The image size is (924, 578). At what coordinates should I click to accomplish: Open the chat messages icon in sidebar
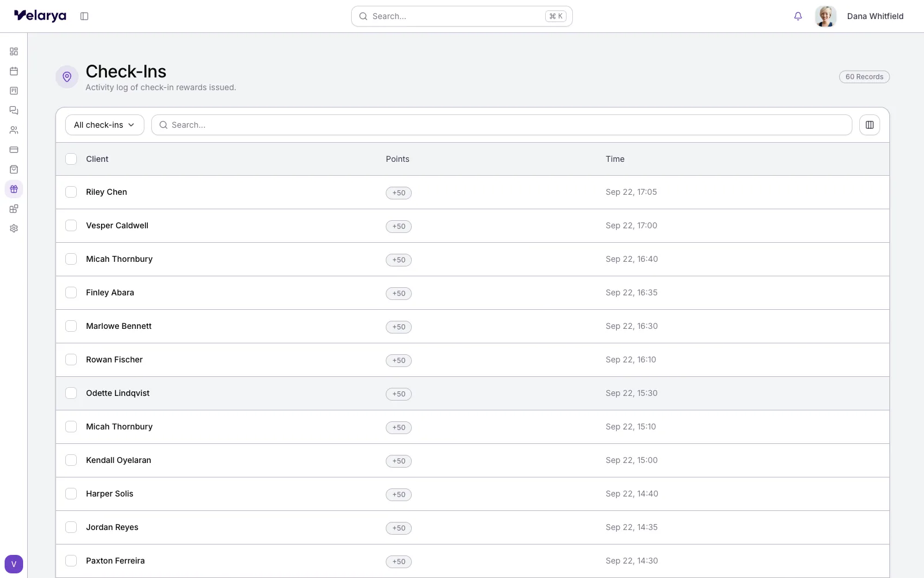(14, 110)
